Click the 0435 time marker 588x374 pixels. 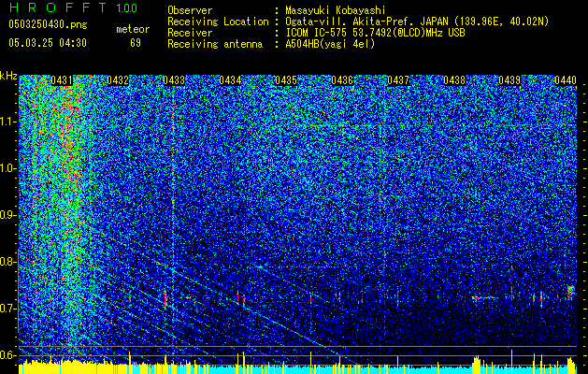(286, 80)
